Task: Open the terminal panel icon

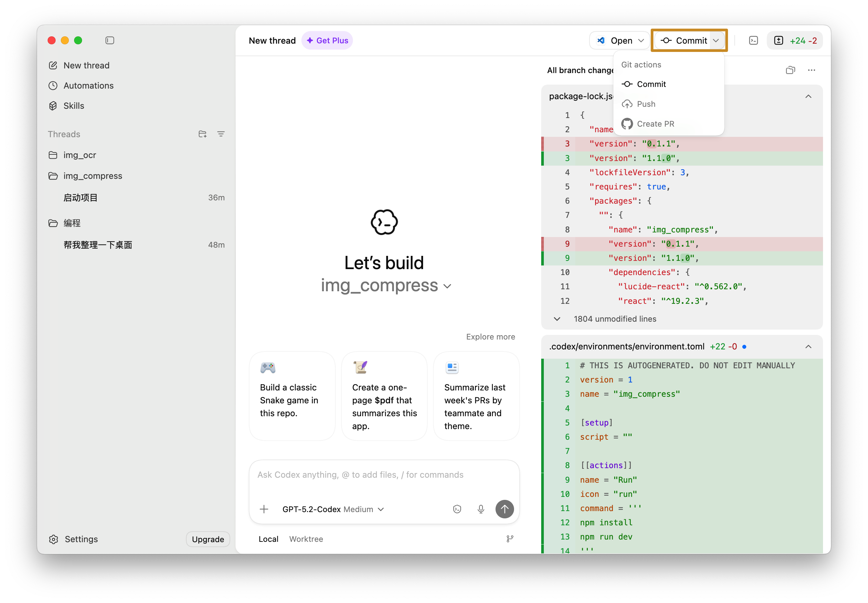Action: [753, 40]
